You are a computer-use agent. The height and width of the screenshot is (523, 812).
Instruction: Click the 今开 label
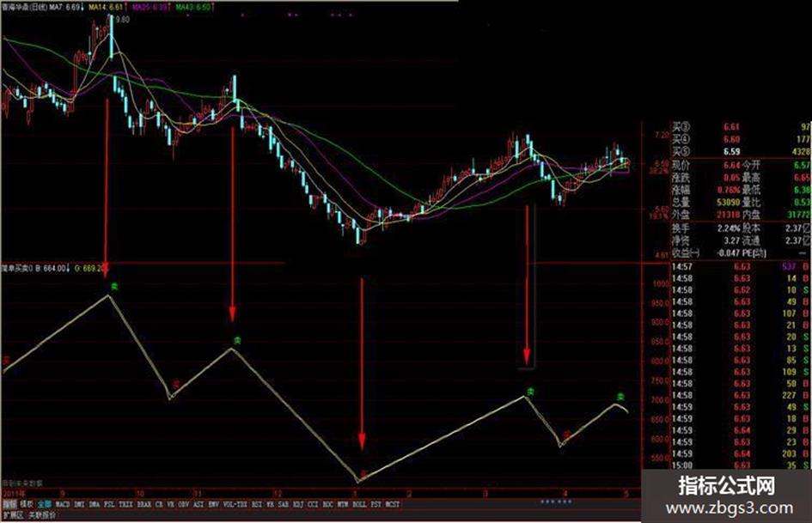[x=752, y=165]
